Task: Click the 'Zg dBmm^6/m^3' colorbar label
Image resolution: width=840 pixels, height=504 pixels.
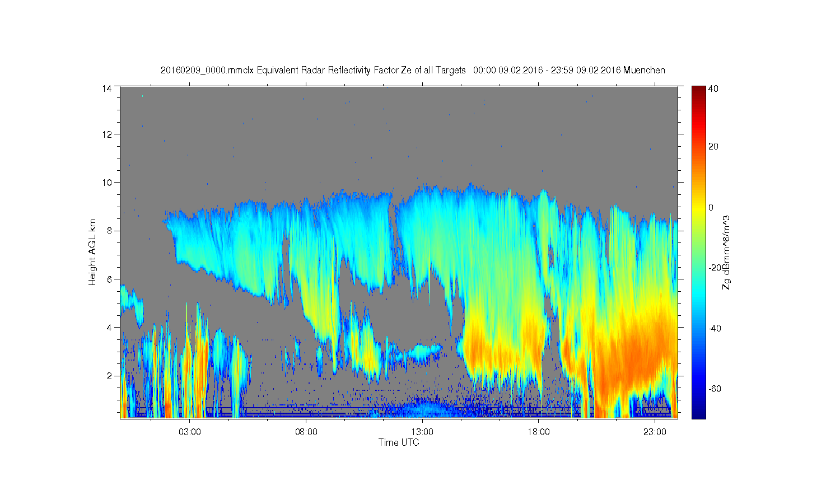Action: [x=726, y=253]
